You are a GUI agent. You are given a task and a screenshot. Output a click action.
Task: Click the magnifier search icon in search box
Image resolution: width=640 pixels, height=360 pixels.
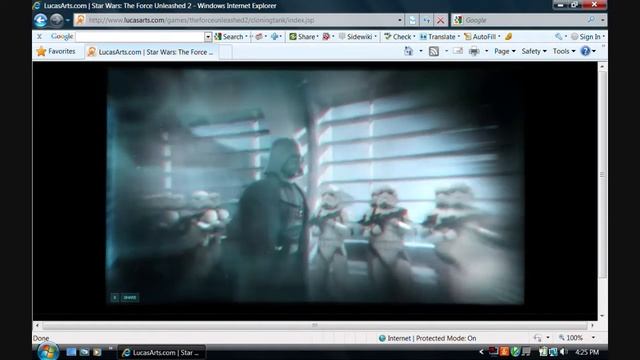pos(591,20)
